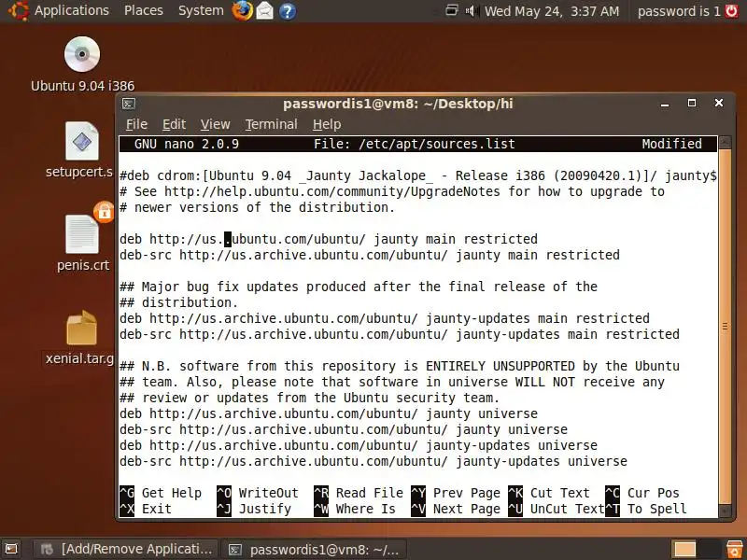
Task: Click the line 'deb http://us.ubuntu.com/ubuntu/ jaunty main restricted'
Action: tap(329, 239)
